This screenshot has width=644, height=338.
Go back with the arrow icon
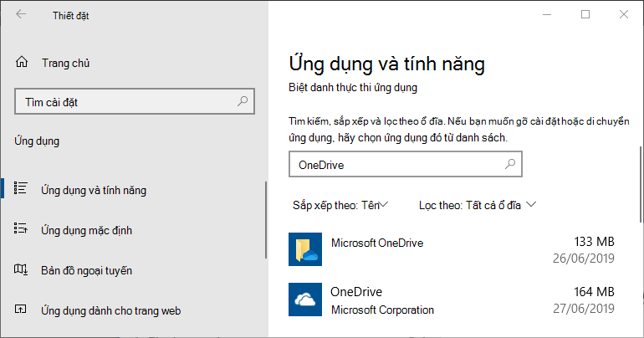pyautogui.click(x=21, y=14)
